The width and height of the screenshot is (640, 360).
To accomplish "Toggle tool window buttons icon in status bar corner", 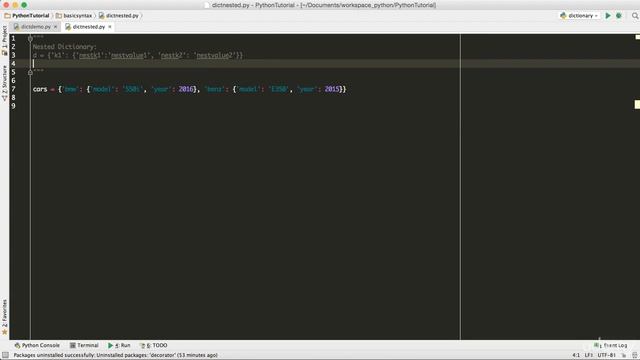I will pos(5,356).
